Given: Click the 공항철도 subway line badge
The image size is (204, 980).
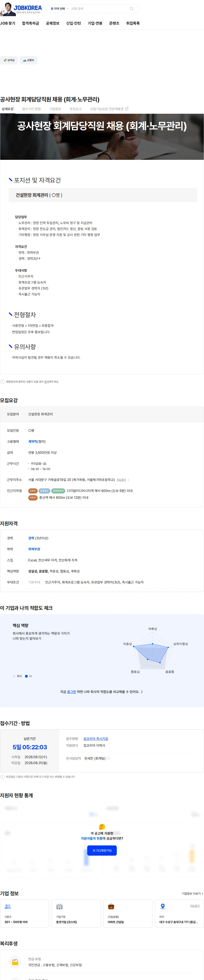Looking at the screenshot, I should [44, 491].
